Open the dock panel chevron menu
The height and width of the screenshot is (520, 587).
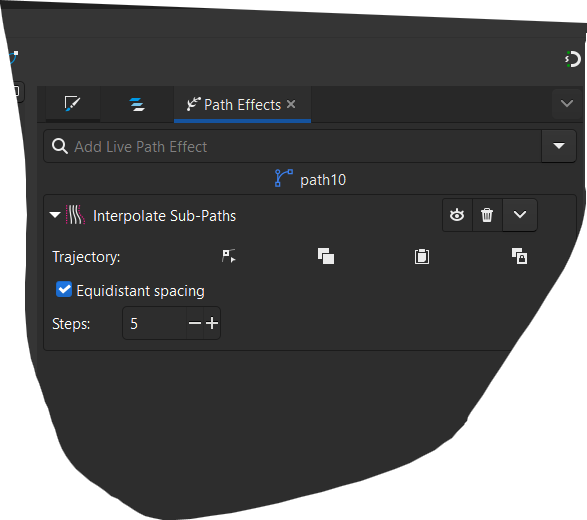(x=567, y=103)
